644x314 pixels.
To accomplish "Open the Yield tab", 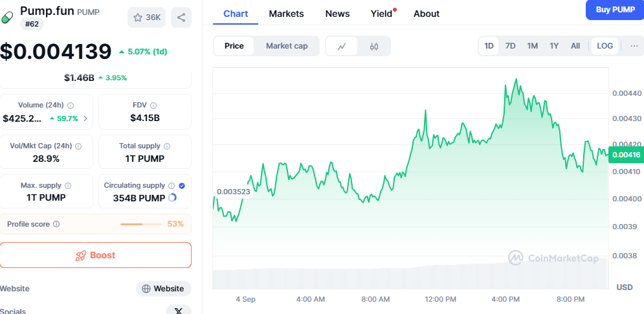I will [x=381, y=14].
